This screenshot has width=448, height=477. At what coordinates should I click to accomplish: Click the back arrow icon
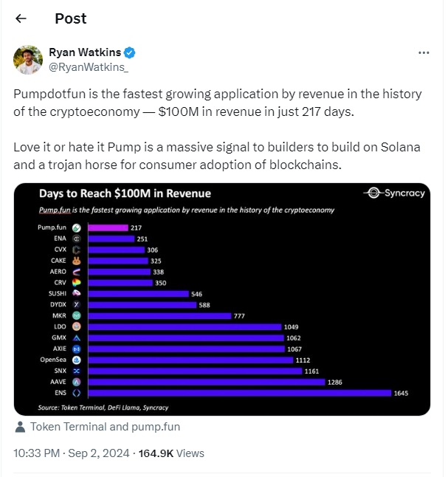[21, 18]
